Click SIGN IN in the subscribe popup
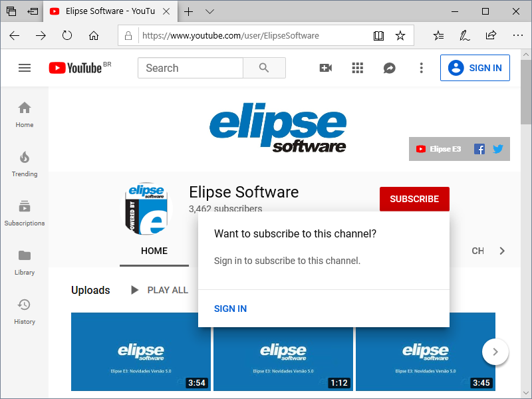 (230, 309)
